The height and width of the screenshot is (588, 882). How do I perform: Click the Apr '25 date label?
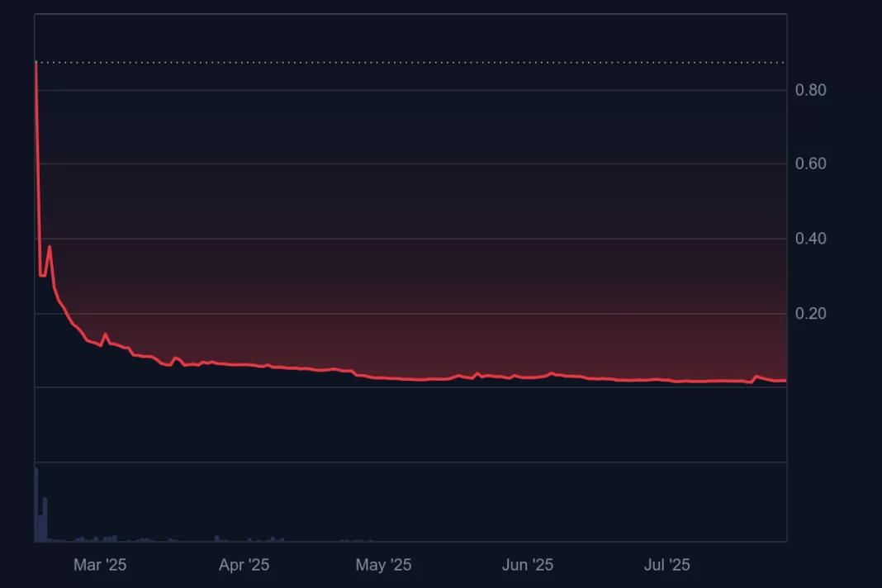pyautogui.click(x=244, y=565)
